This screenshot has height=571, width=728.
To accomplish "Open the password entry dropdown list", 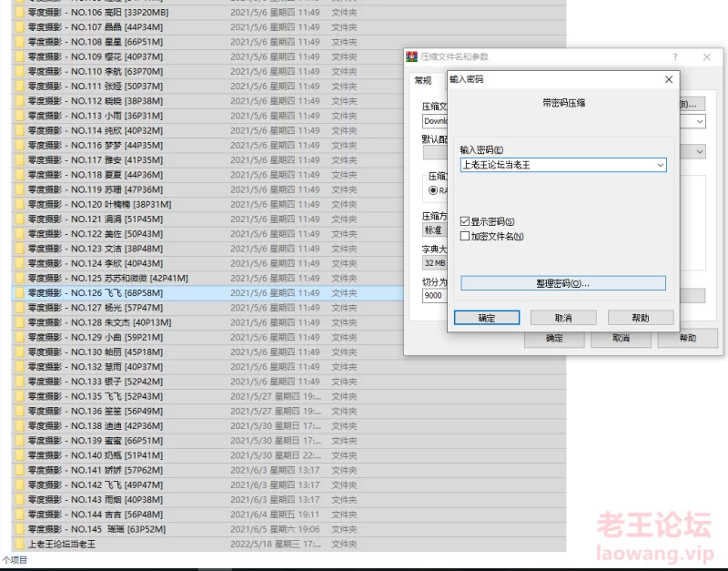I will click(661, 165).
